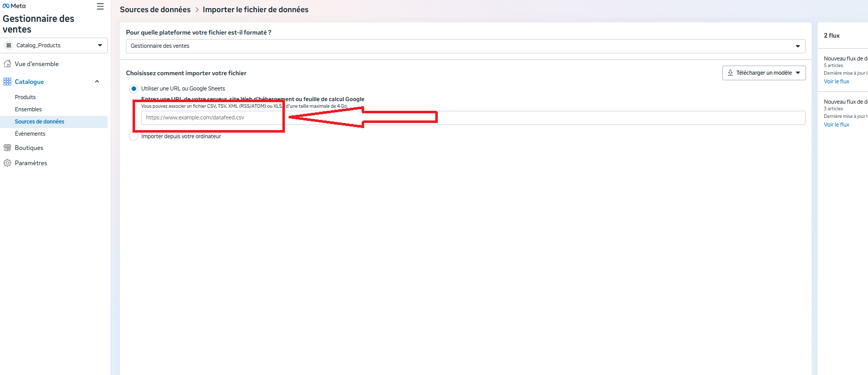Select Importer depuis votre ordinateur option
Screen dimensions: 868x375
coord(134,137)
